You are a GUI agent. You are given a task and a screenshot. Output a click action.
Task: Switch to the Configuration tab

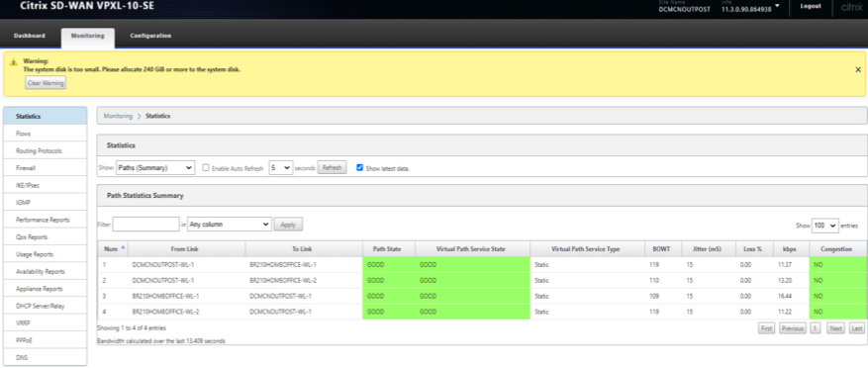(150, 36)
